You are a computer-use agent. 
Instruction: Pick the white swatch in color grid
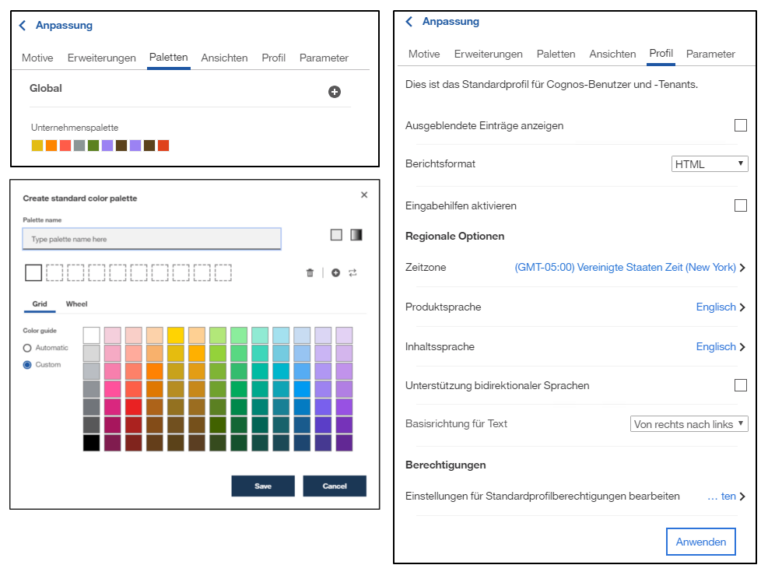pos(92,335)
